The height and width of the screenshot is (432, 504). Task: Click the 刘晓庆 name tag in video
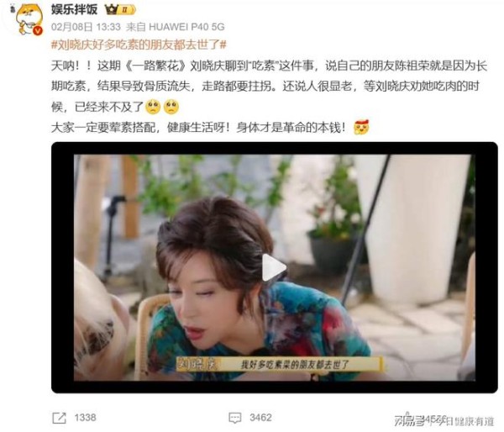pos(198,365)
